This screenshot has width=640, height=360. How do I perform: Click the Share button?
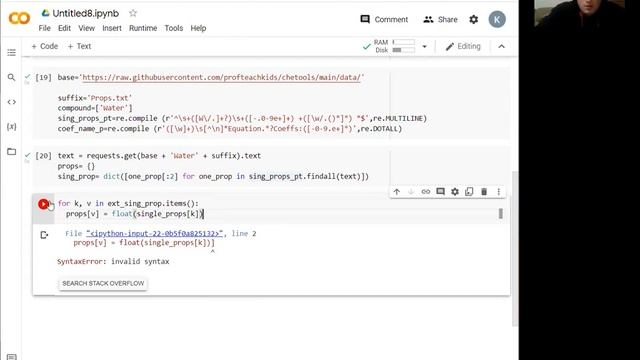[440, 19]
